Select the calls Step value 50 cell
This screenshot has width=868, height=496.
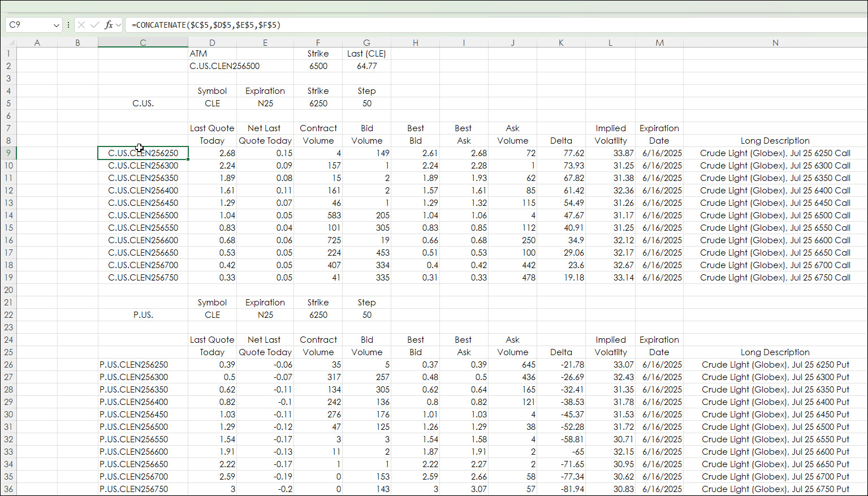tap(366, 103)
